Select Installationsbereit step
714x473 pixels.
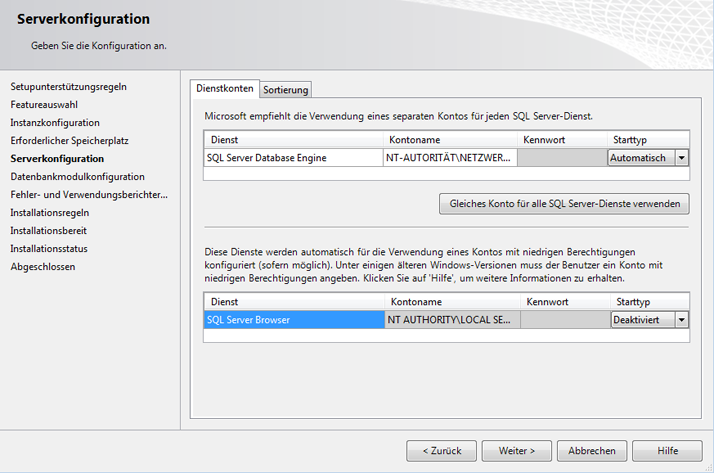click(48, 231)
